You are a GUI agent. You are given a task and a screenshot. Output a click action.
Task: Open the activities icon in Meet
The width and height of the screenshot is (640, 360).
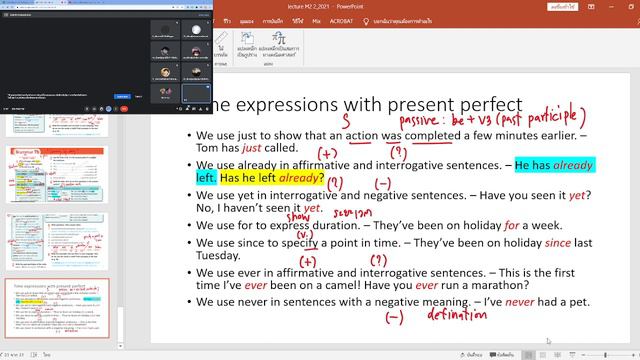(200, 109)
